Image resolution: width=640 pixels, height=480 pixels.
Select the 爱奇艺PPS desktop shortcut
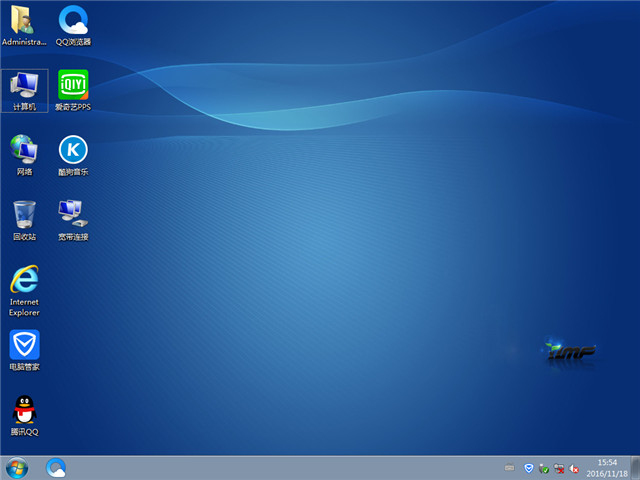point(73,90)
